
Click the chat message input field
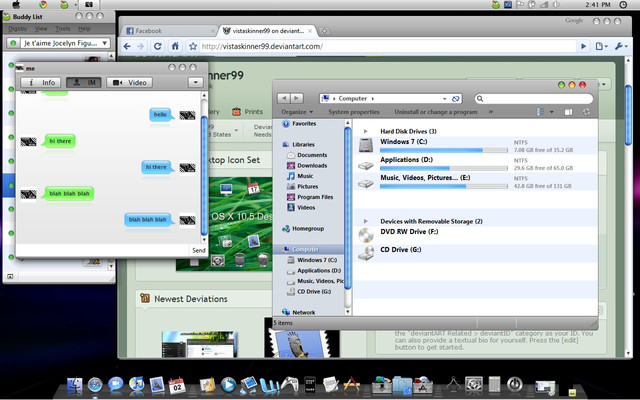pos(103,250)
